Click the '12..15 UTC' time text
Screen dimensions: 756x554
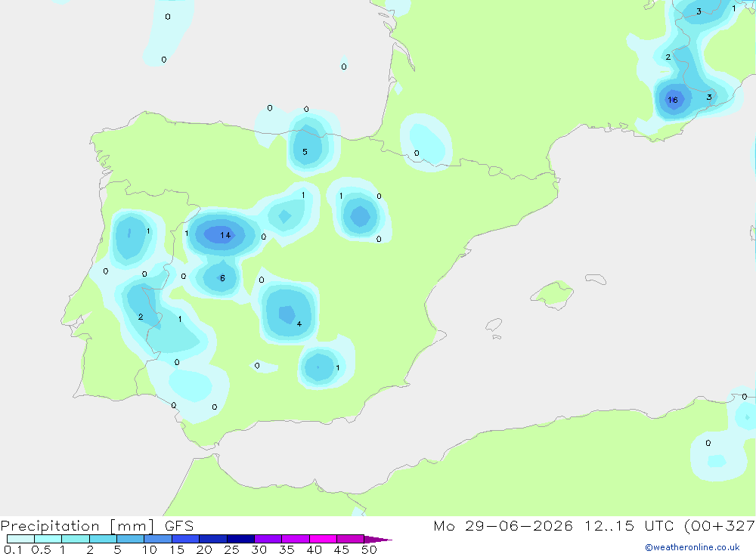coord(629,526)
